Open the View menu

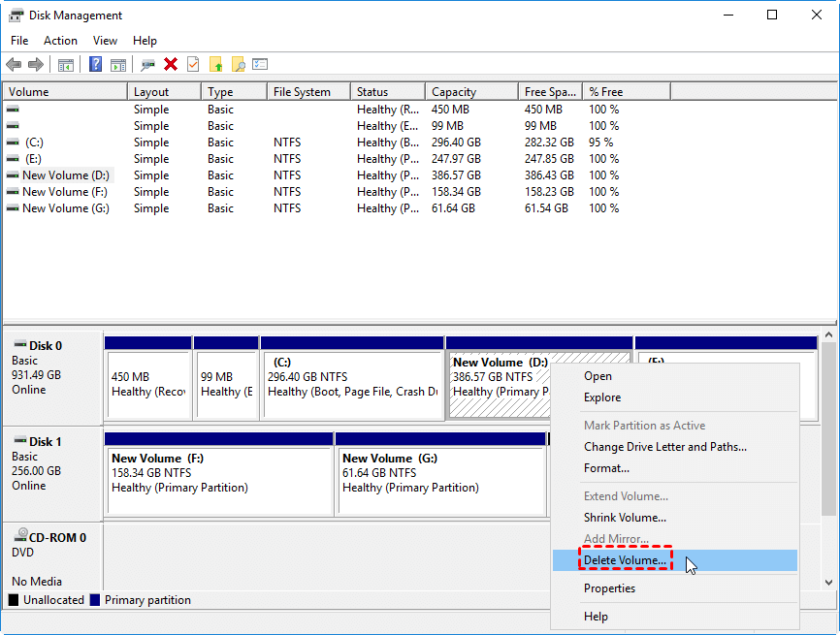pyautogui.click(x=105, y=41)
